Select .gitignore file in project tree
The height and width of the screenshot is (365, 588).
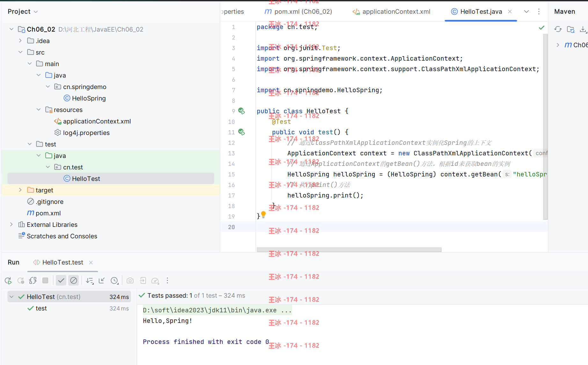(x=45, y=202)
